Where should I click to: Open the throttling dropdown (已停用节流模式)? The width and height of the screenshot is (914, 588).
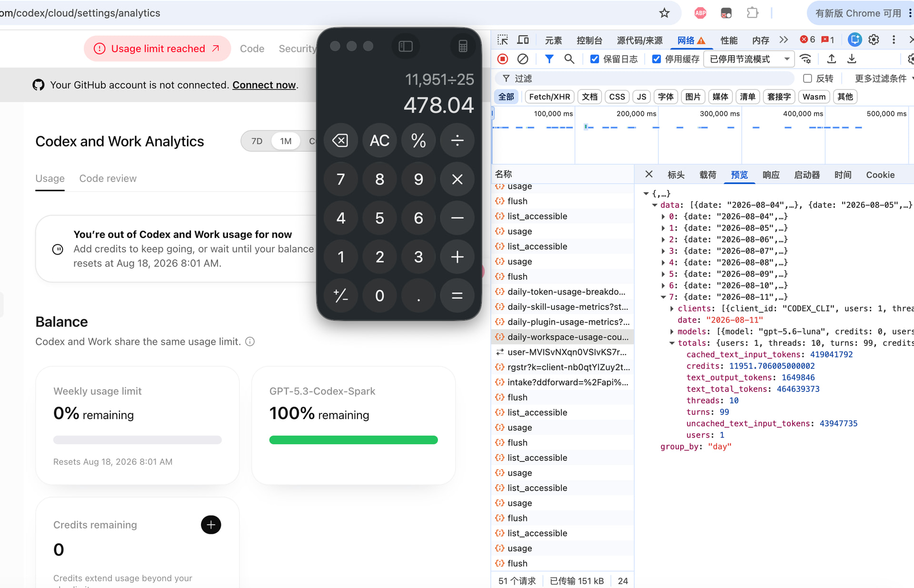coord(749,59)
